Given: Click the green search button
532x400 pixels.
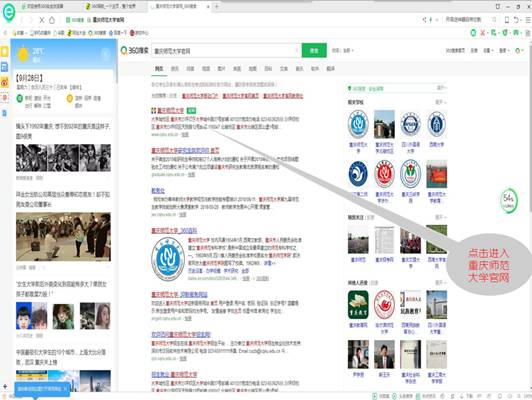Looking at the screenshot, I should (x=314, y=51).
